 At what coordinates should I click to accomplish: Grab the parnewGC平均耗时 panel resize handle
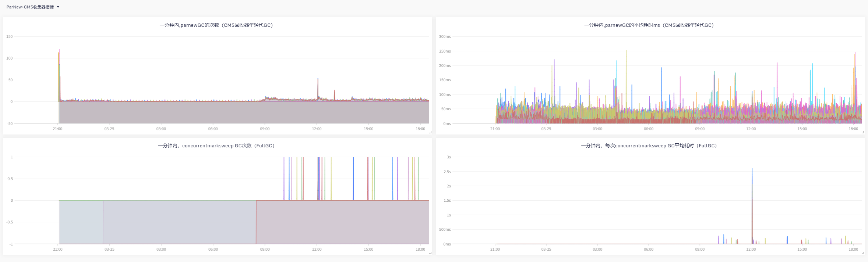[x=863, y=132]
